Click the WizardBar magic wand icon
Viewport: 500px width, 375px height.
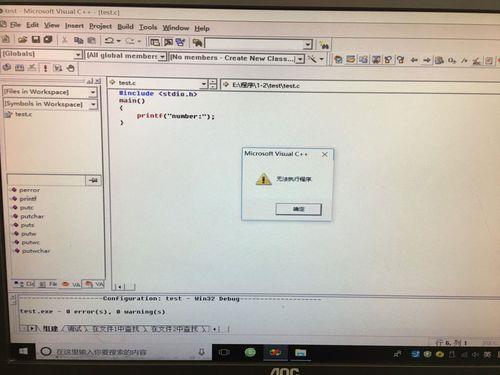pyautogui.click(x=312, y=59)
